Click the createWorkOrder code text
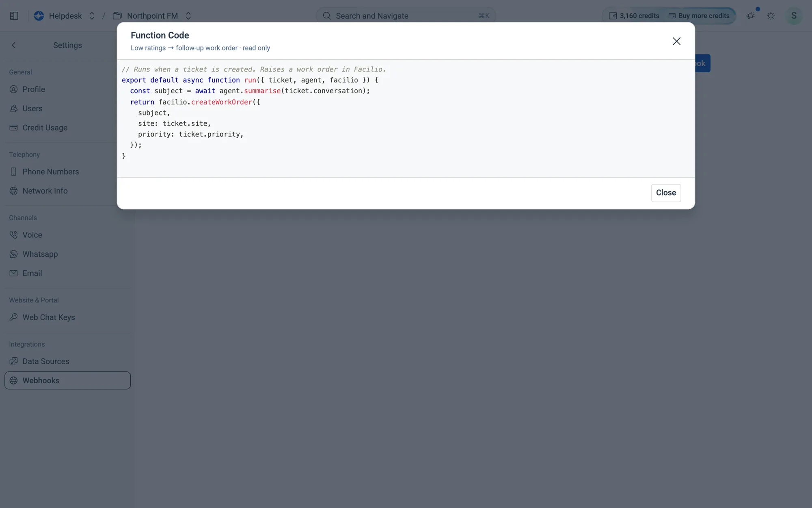 [222, 102]
